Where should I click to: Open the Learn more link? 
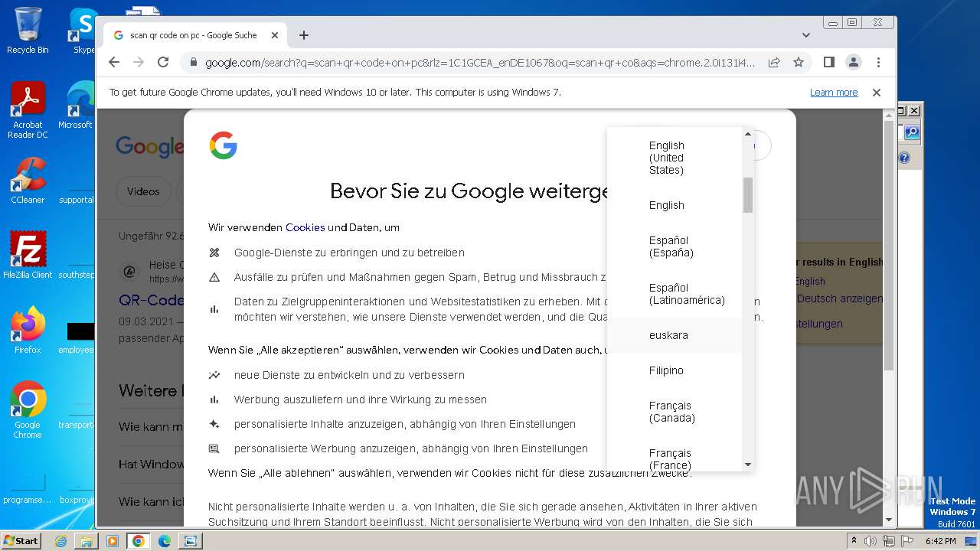click(834, 92)
